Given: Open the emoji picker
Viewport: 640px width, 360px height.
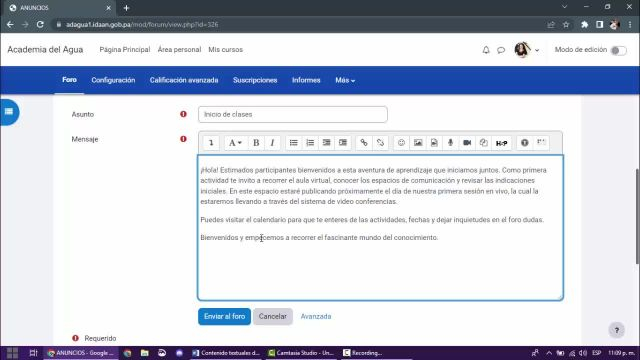Looking at the screenshot, I should [x=402, y=143].
